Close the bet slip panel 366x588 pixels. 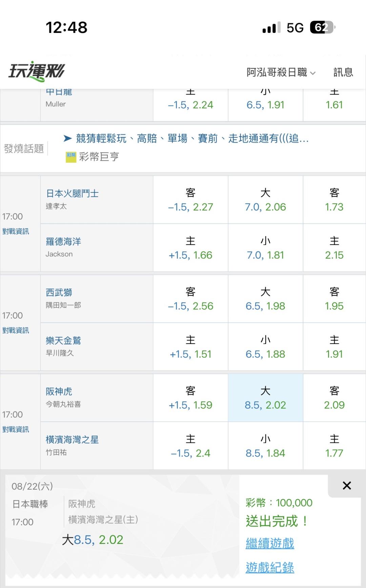[x=347, y=486]
